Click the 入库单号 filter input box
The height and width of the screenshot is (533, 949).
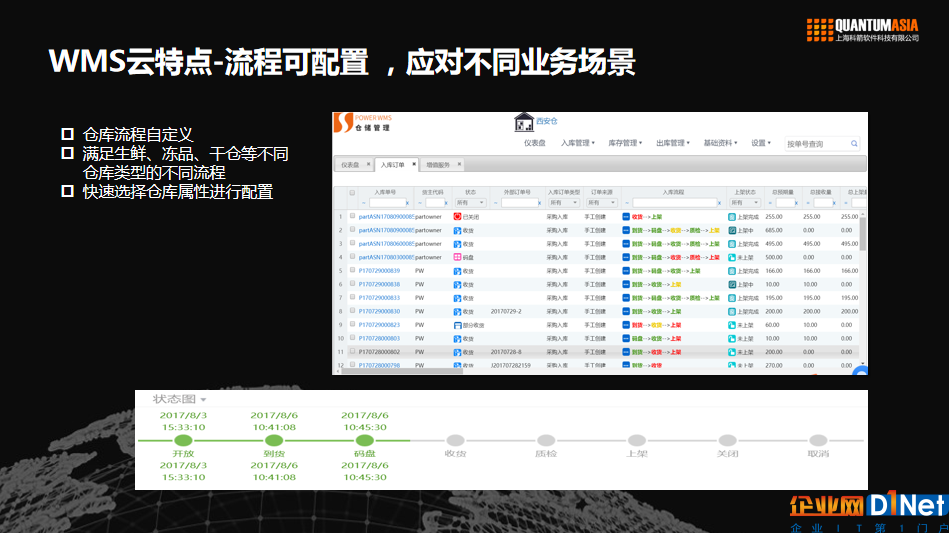click(387, 203)
